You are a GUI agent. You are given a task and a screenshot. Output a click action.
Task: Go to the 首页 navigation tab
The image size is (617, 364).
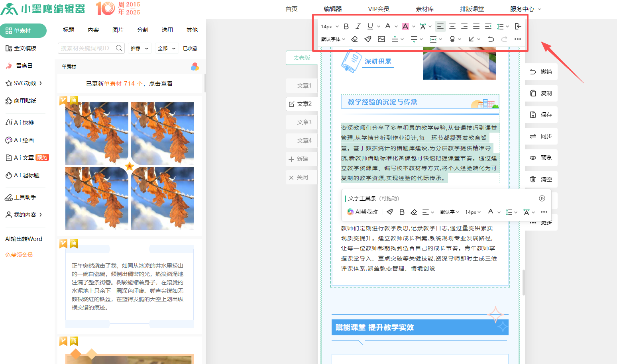tap(291, 9)
